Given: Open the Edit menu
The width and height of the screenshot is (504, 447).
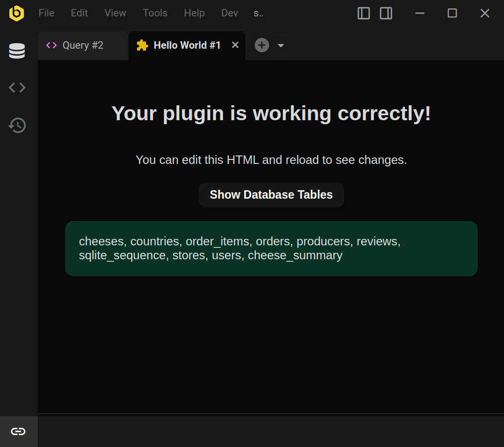Looking at the screenshot, I should 79,13.
